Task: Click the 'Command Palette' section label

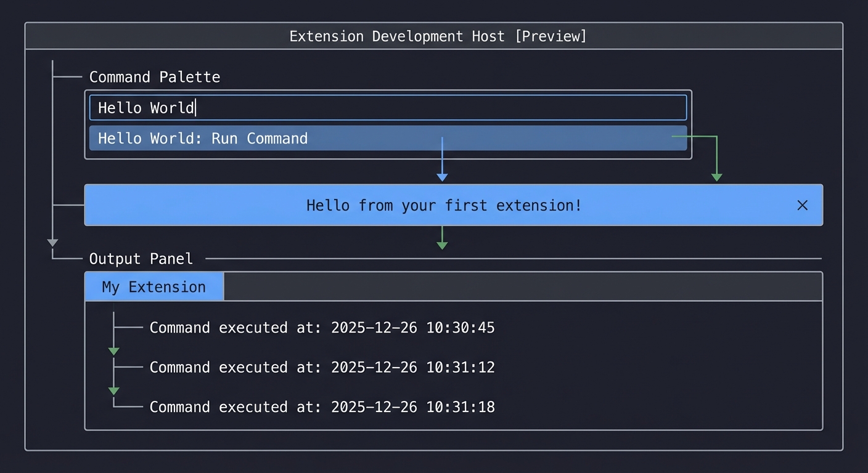Action: (155, 77)
